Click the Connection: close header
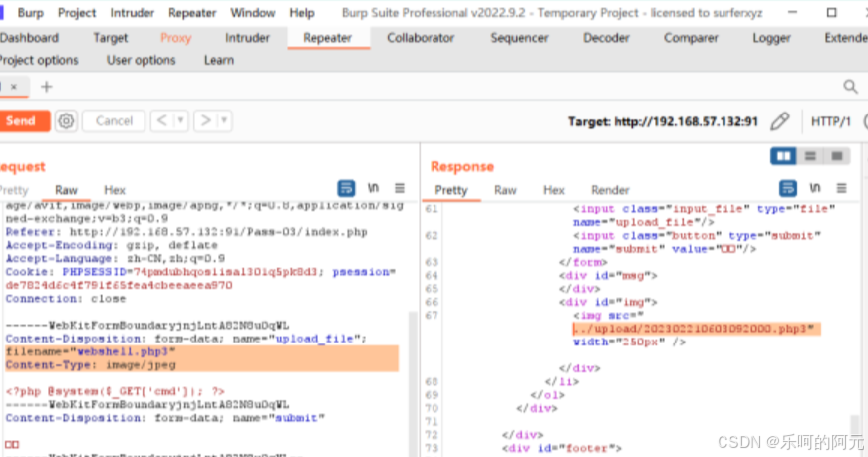The height and width of the screenshot is (457, 868). 66,299
